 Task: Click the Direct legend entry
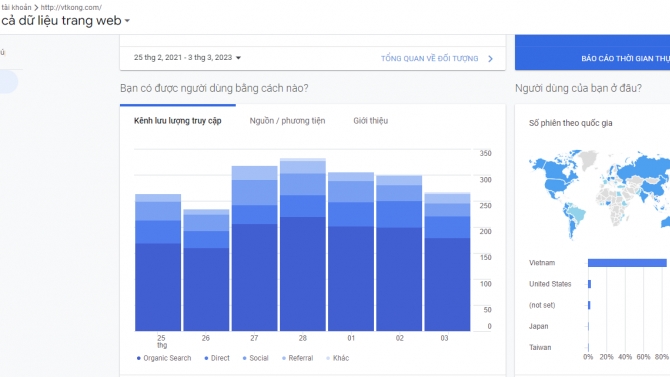(217, 358)
